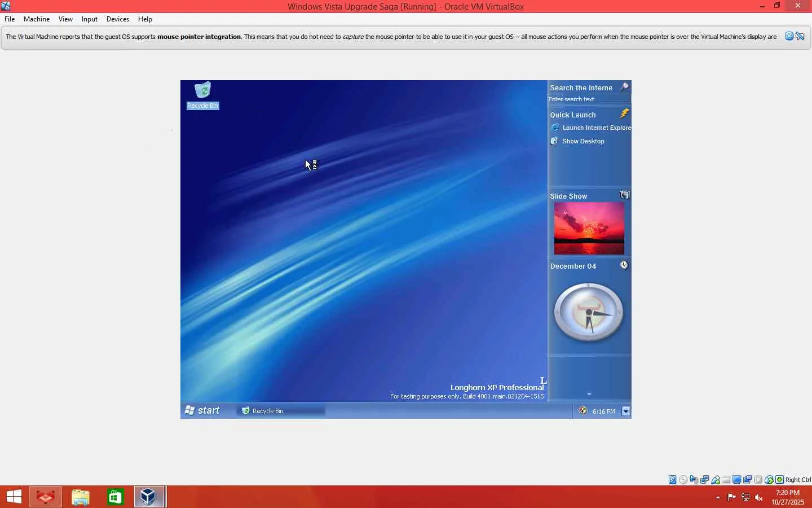
Task: Click the sunset slide show thumbnail
Action: coord(589,229)
